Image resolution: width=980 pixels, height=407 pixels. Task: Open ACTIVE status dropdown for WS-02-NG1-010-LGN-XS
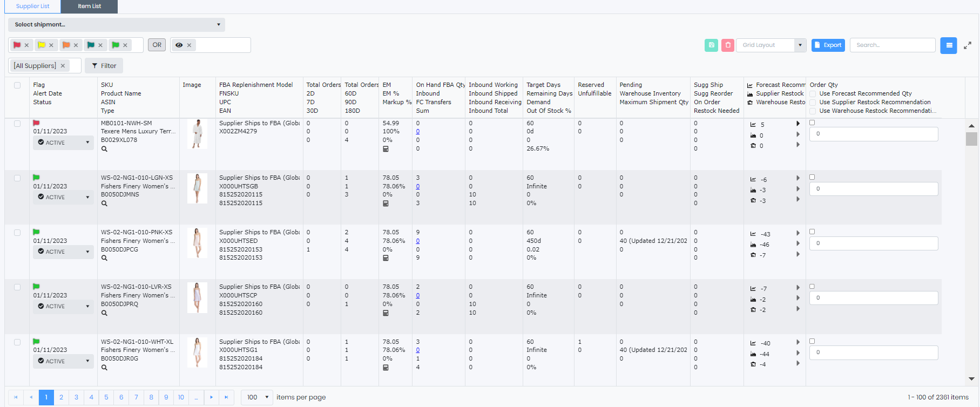(63, 197)
